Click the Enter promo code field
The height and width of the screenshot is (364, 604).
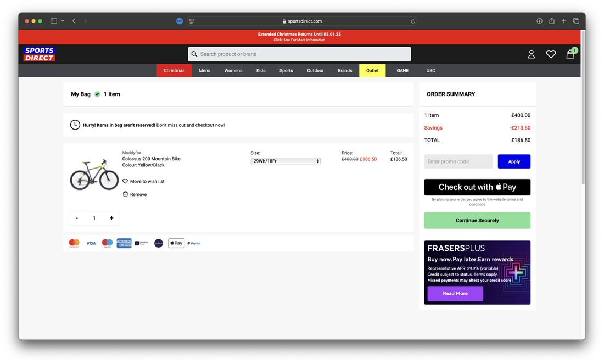click(458, 161)
